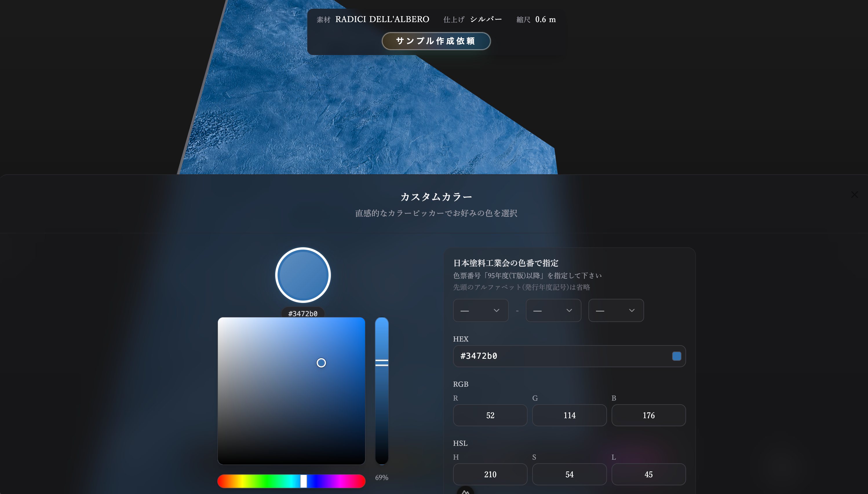Close the custom color panel
This screenshot has width=868, height=494.
coord(854,194)
